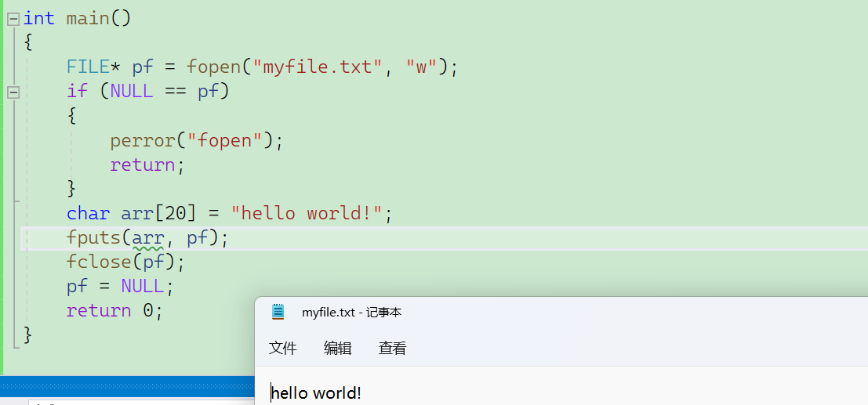
Task: Place cursor in Notepad's hello world! text
Action: click(x=317, y=393)
